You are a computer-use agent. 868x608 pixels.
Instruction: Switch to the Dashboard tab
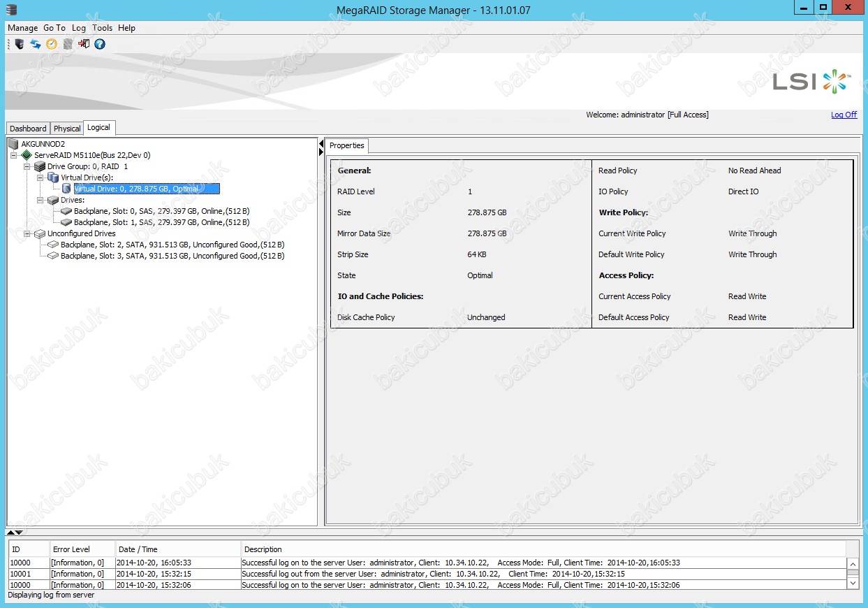click(x=28, y=129)
